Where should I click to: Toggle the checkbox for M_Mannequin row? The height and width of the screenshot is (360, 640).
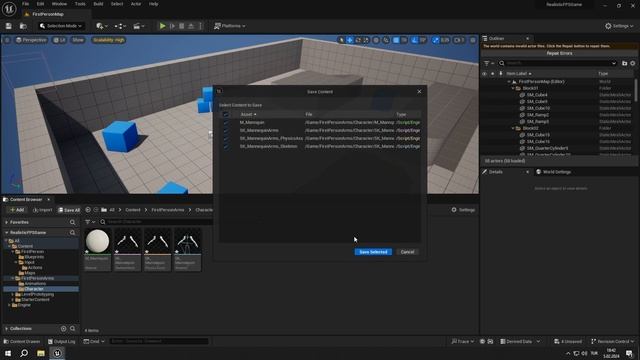click(226, 122)
